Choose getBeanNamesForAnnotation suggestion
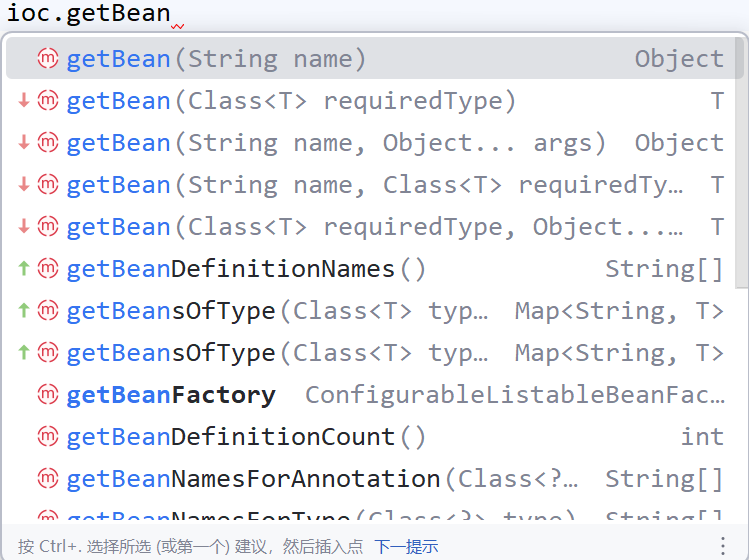The width and height of the screenshot is (749, 560). click(371, 479)
